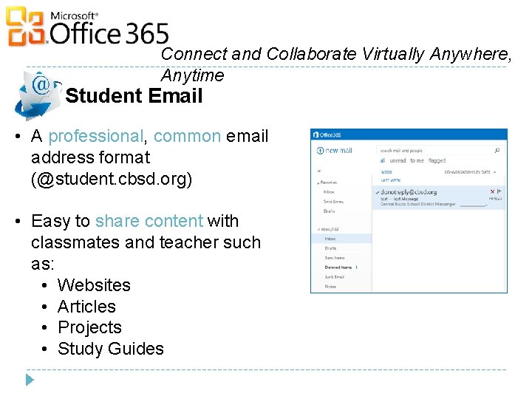Viewport: 532px width, 399px height.
Task: Collapse folder pane with double chevron
Action: 319,171
